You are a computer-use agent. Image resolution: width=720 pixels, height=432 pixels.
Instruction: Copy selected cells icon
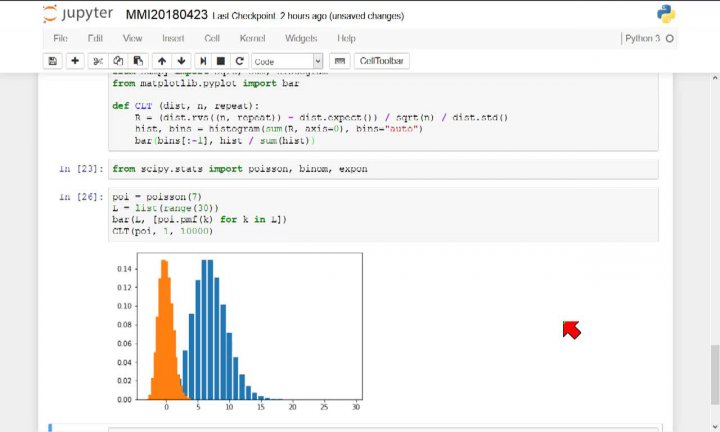(118, 61)
